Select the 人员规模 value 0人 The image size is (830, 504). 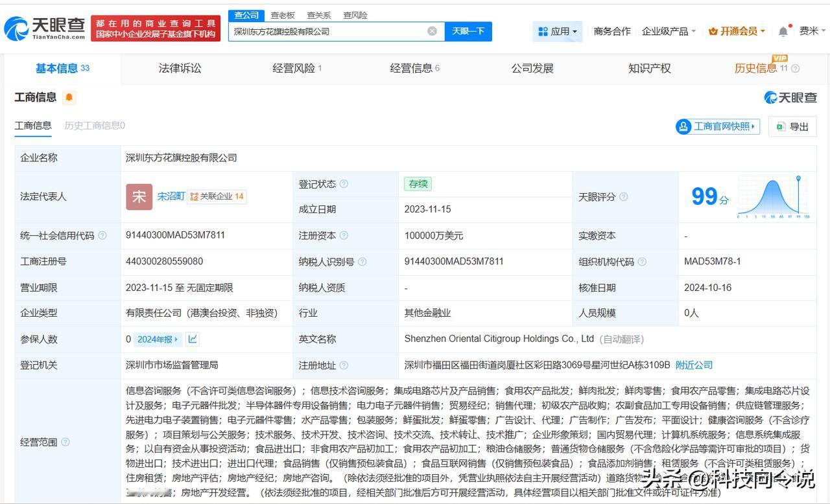(691, 313)
